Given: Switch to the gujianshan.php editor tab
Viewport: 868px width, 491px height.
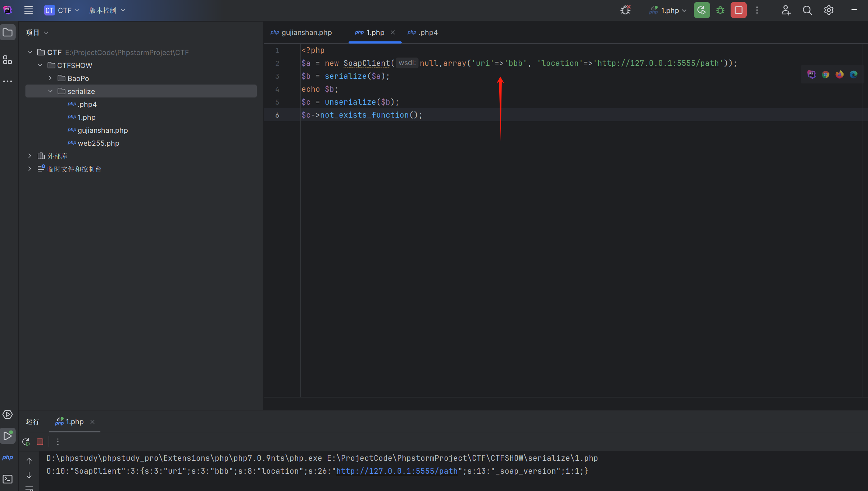Looking at the screenshot, I should click(306, 32).
